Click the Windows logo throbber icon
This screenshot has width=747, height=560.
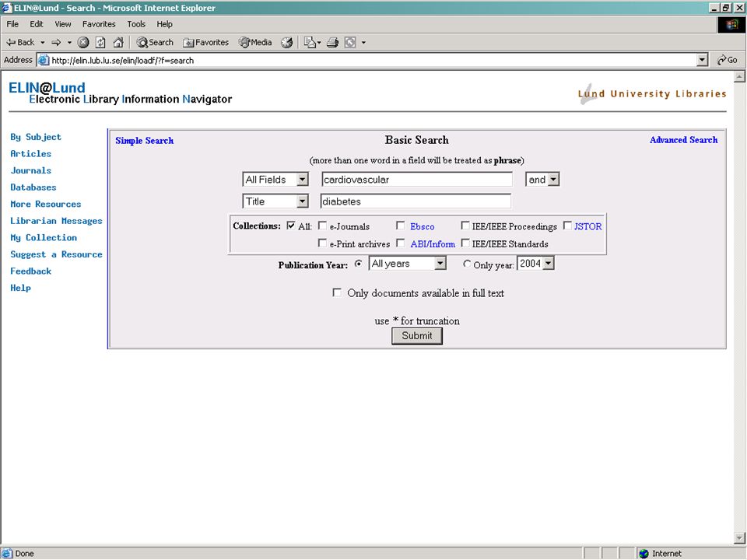(731, 25)
